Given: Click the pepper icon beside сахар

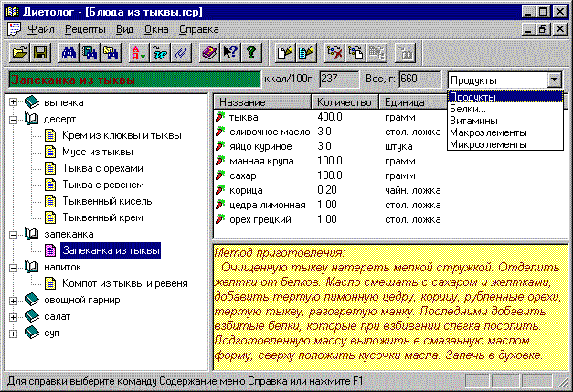Looking at the screenshot, I should [220, 175].
